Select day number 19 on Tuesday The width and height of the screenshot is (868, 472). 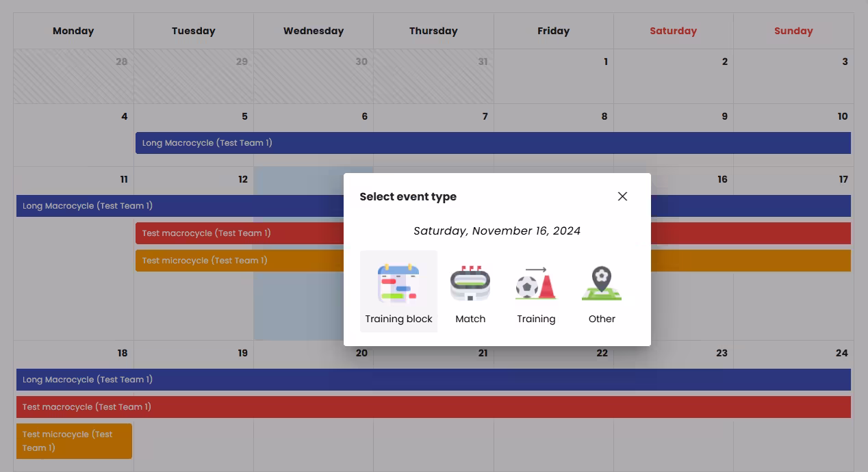242,353
